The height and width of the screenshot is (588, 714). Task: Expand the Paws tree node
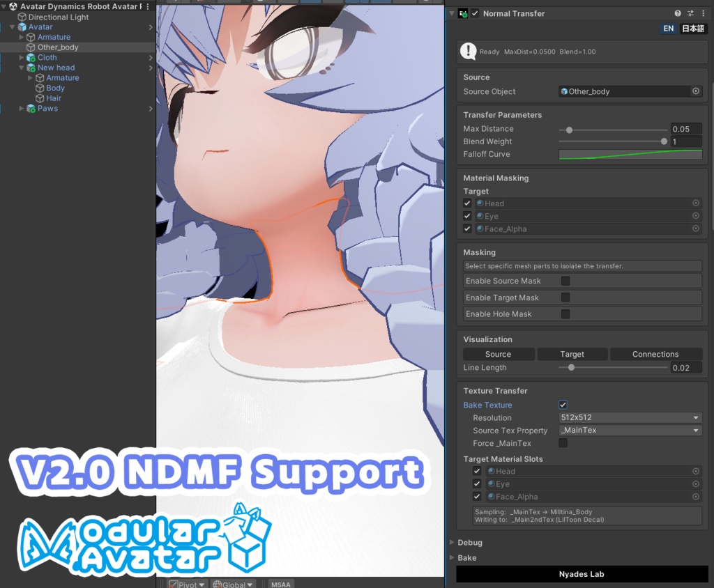[x=21, y=108]
